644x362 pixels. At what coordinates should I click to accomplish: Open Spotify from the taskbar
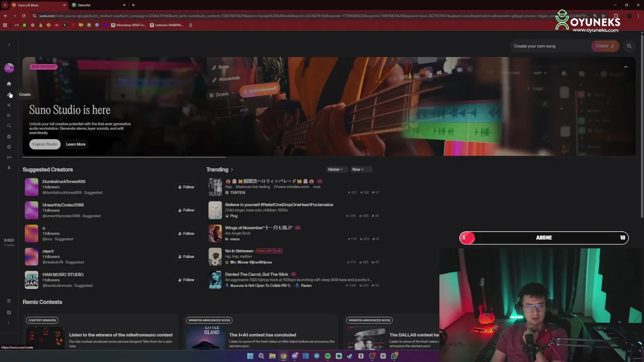(328, 356)
